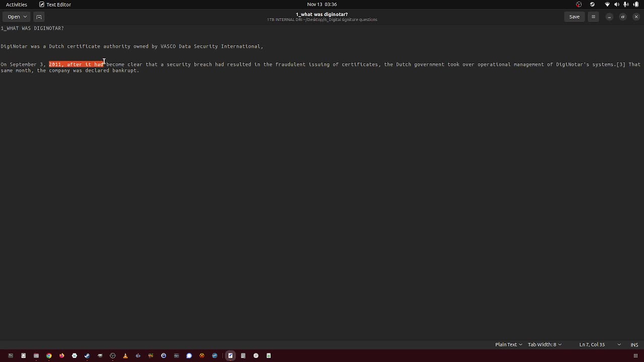Open the Ln 7, Col 35 position dropdown
This screenshot has width=644, height=362.
pos(600,344)
